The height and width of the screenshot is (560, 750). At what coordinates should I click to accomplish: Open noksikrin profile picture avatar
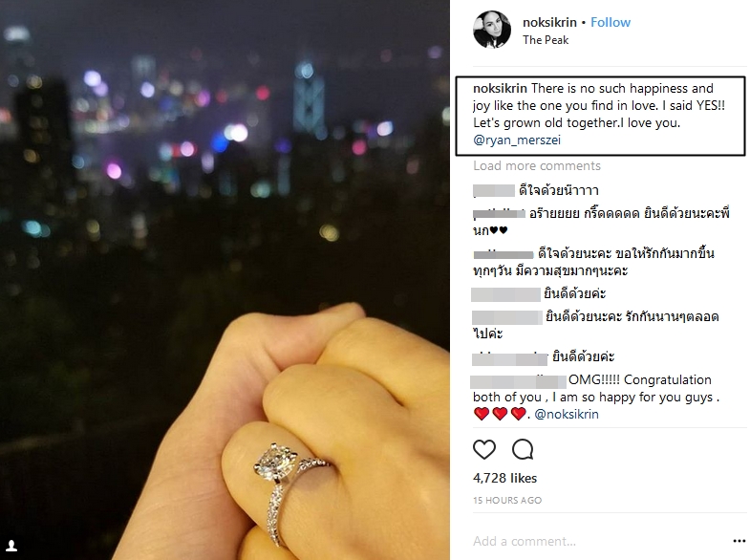coord(492,30)
